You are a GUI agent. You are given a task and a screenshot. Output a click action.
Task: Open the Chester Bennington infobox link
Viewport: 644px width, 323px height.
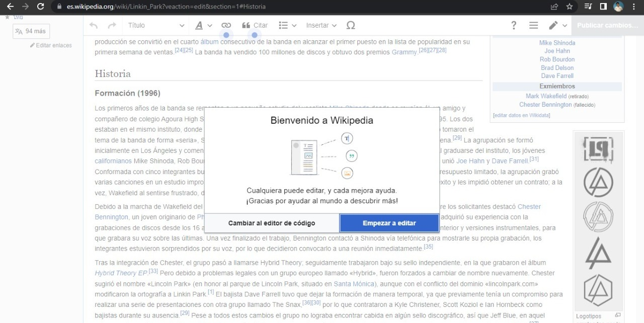pos(545,105)
